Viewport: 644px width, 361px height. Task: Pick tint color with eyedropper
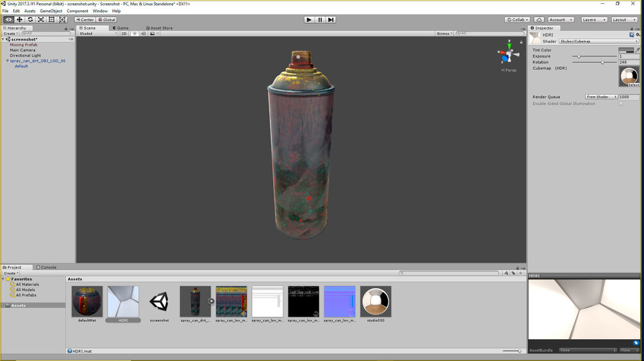click(x=638, y=50)
